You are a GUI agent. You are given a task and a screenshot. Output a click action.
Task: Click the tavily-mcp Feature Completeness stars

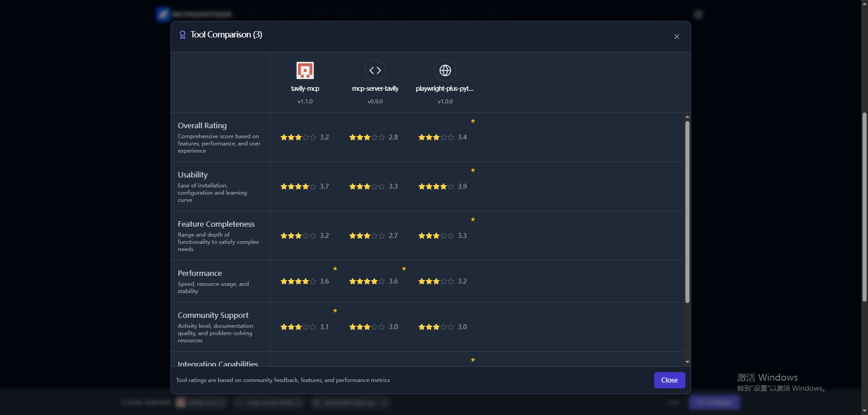coord(298,236)
